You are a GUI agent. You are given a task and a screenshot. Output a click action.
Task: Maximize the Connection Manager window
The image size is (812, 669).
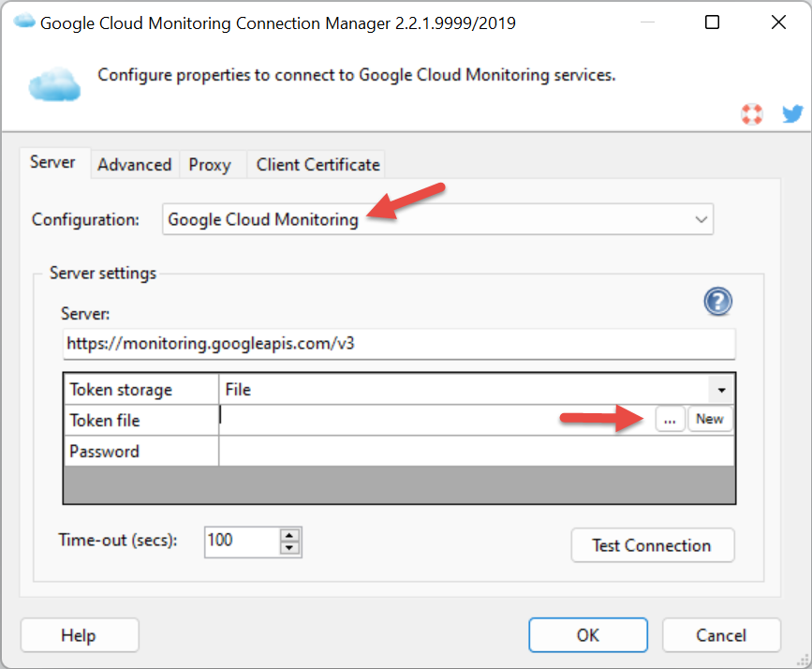[712, 22]
